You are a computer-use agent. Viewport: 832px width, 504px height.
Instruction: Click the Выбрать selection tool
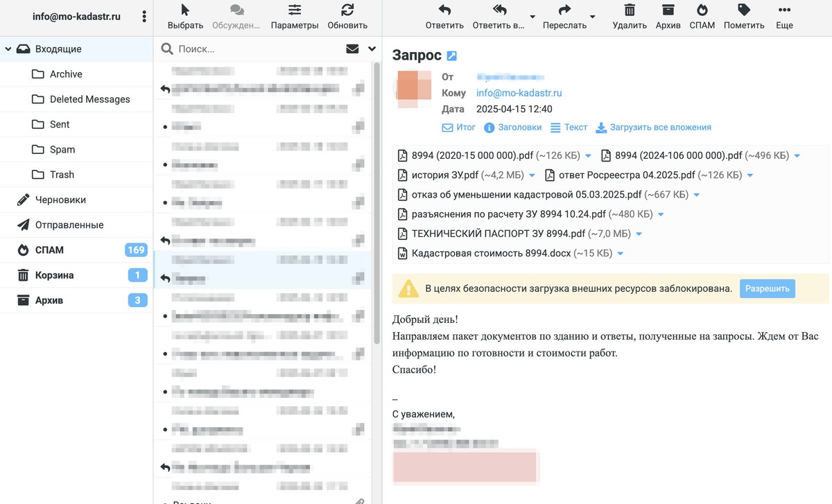click(x=185, y=17)
